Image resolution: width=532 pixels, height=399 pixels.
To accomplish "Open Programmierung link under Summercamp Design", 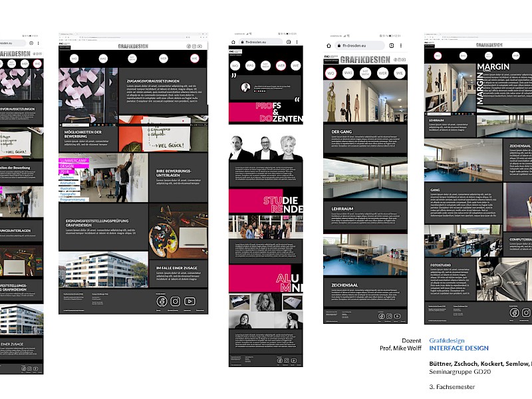I will click(72, 199).
